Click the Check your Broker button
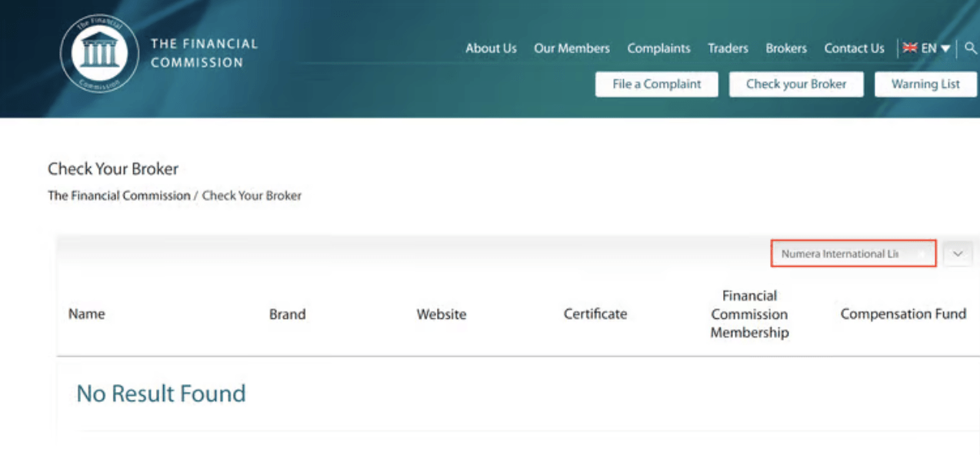 click(796, 85)
